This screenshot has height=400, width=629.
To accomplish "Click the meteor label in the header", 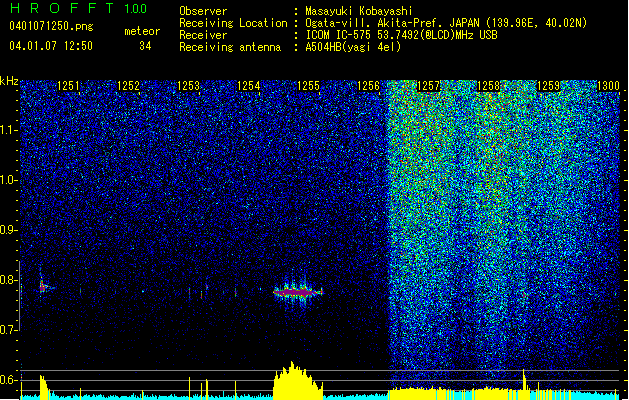I will tap(142, 31).
